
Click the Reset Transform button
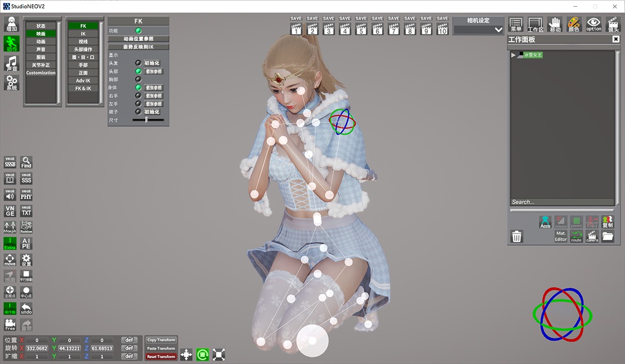[161, 357]
